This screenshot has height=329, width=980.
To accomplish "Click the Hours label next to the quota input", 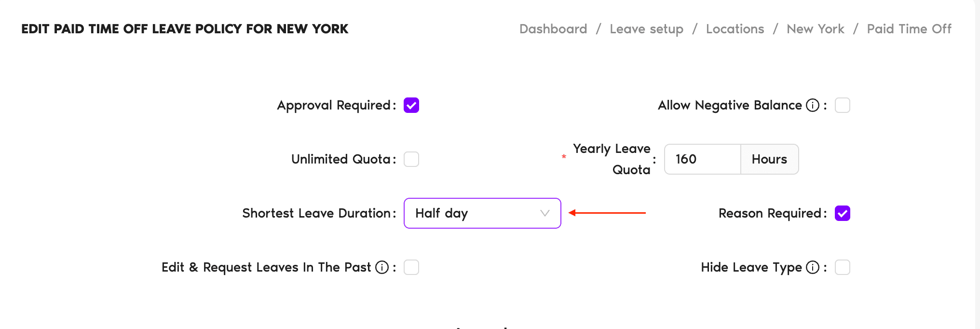I will pos(769,159).
